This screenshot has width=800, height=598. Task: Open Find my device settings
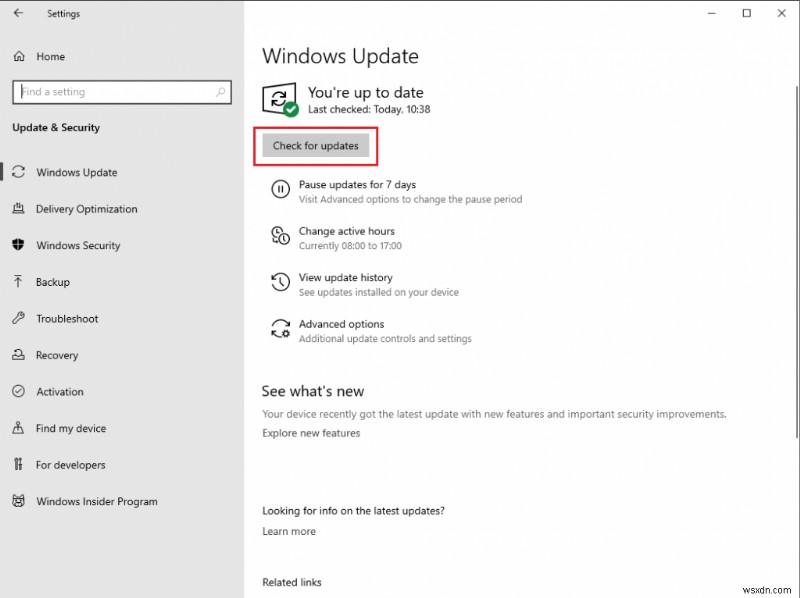[x=71, y=428]
